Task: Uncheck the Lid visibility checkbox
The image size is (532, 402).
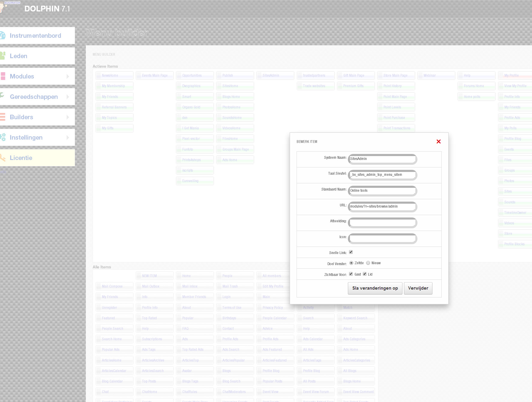Action: (x=365, y=274)
